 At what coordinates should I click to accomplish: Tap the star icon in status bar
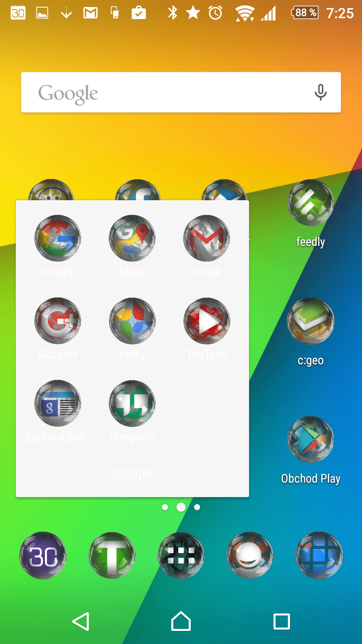[x=193, y=13]
